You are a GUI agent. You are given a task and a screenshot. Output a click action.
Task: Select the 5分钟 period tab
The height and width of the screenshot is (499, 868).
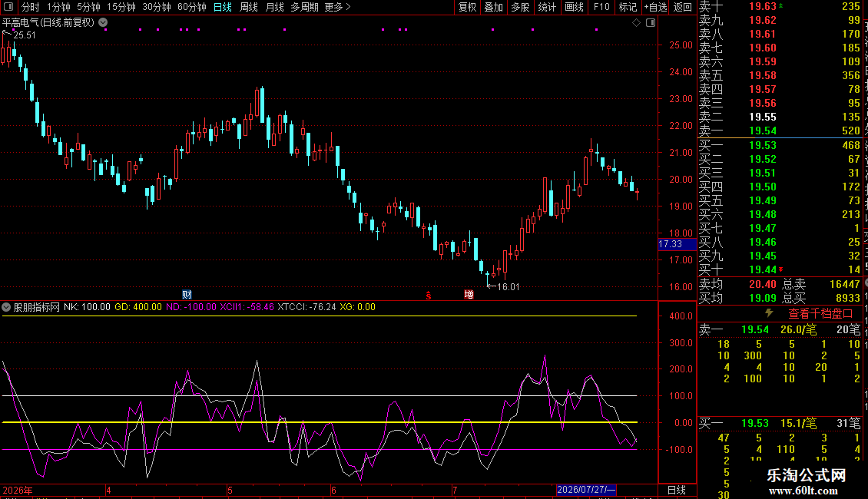88,7
